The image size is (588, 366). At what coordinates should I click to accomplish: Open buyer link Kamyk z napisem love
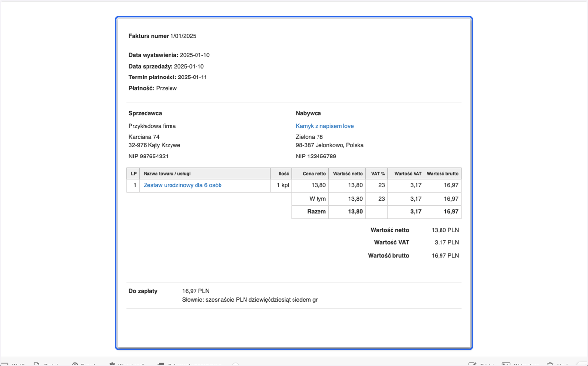click(x=325, y=126)
